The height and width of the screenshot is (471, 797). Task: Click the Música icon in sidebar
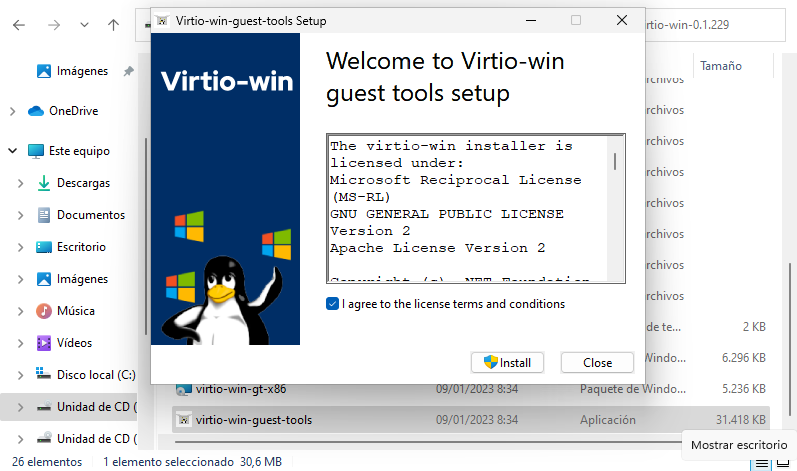[44, 311]
